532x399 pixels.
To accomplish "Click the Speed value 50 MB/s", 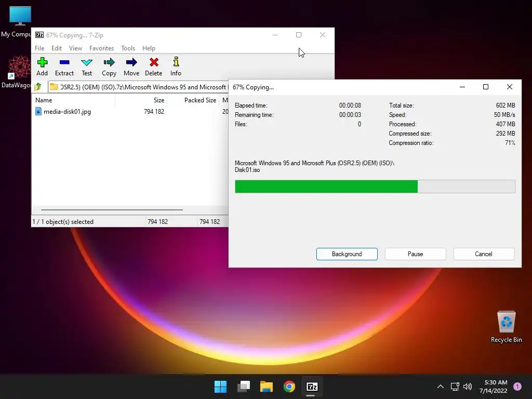I will coord(504,115).
